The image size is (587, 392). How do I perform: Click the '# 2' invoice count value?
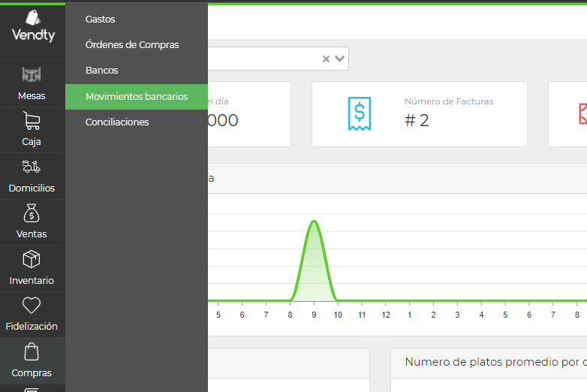tap(417, 121)
